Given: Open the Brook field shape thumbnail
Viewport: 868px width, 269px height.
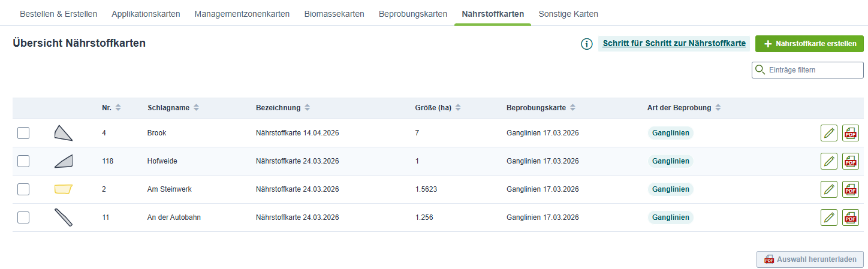Looking at the screenshot, I should [x=63, y=133].
